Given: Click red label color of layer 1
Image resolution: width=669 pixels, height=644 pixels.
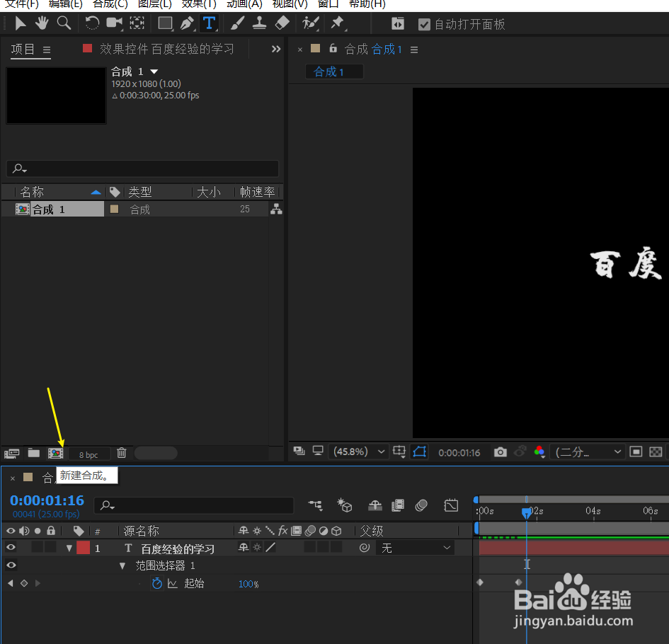Looking at the screenshot, I should point(84,548).
